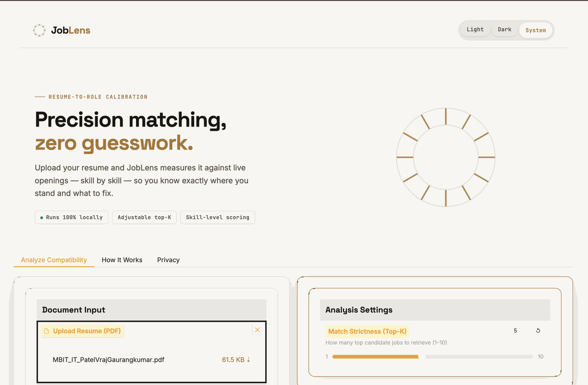This screenshot has width=588, height=385.
Task: Click the Match Strictness (Top-K) label
Action: pyautogui.click(x=367, y=331)
